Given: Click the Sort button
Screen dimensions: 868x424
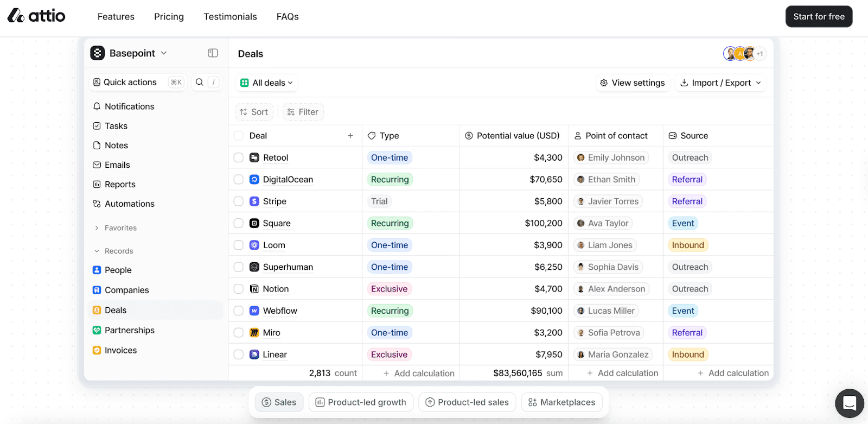Looking at the screenshot, I should tap(254, 112).
